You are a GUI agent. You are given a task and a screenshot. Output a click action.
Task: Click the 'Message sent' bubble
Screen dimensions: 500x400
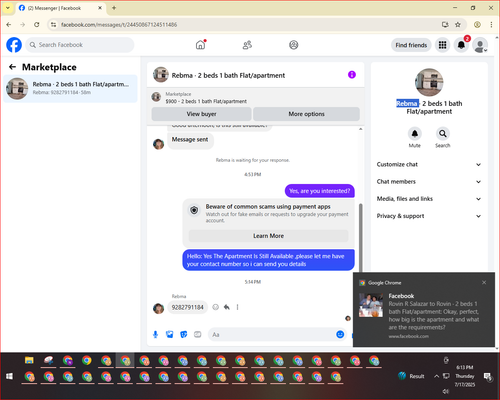click(x=190, y=140)
